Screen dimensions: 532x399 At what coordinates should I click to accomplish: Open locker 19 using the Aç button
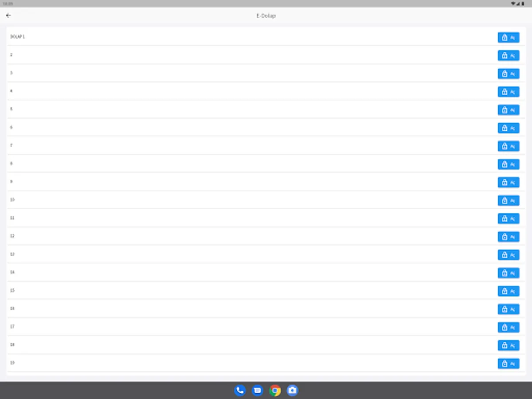click(x=509, y=364)
